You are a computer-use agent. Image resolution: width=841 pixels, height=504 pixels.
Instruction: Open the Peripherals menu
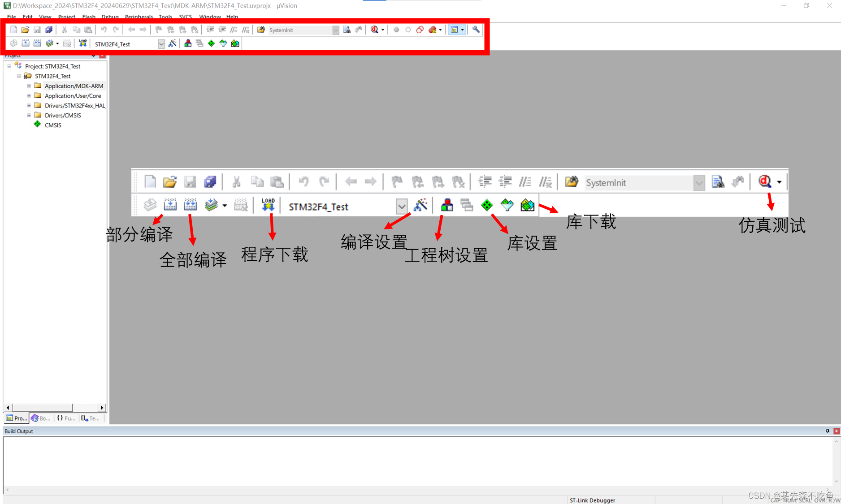(x=139, y=17)
